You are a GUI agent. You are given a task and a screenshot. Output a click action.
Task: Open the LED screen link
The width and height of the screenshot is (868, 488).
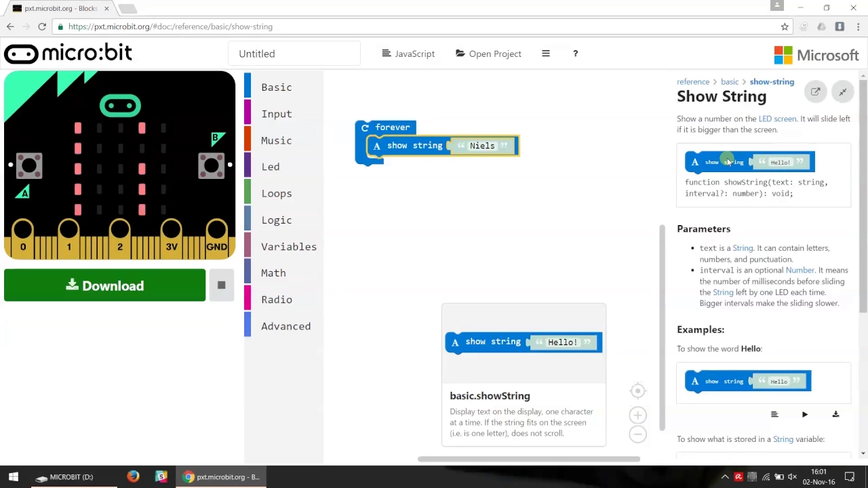777,119
